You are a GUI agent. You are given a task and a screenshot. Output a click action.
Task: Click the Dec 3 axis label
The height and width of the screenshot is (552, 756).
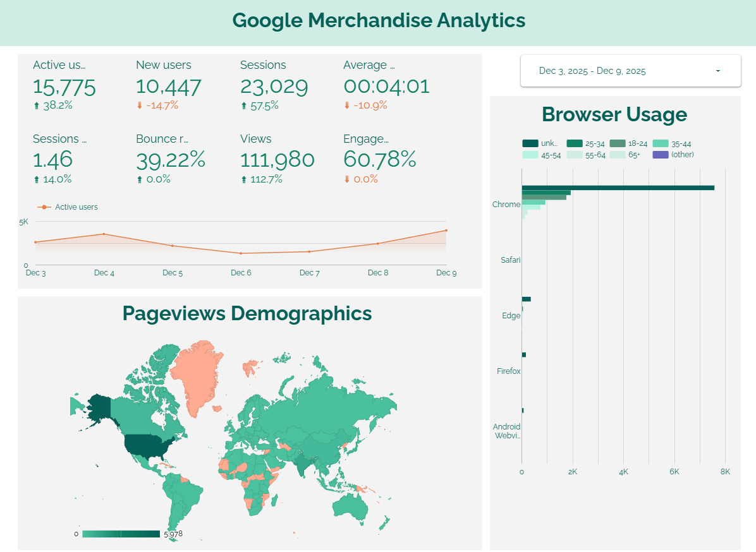[x=35, y=273]
